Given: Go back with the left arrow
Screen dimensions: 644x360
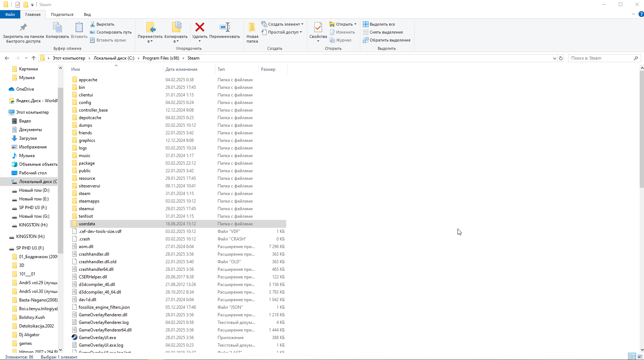Looking at the screenshot, I should click(7, 58).
